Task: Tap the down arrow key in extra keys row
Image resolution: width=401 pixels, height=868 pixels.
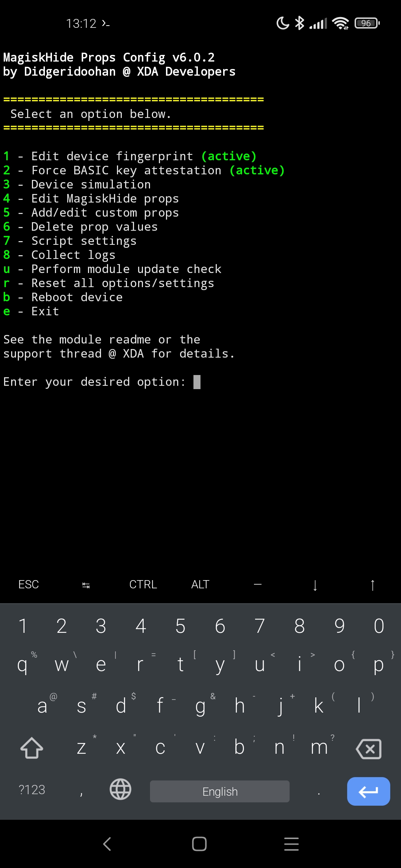Action: tap(315, 585)
